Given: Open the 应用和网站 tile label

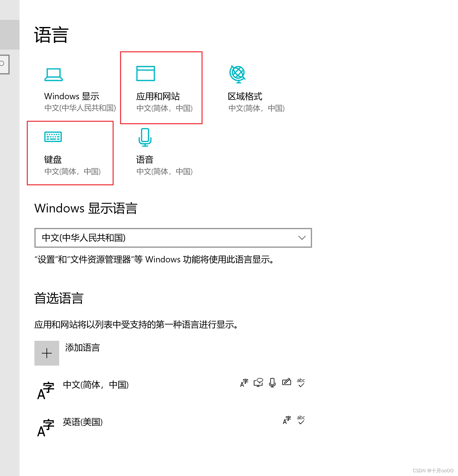Looking at the screenshot, I should tap(158, 96).
